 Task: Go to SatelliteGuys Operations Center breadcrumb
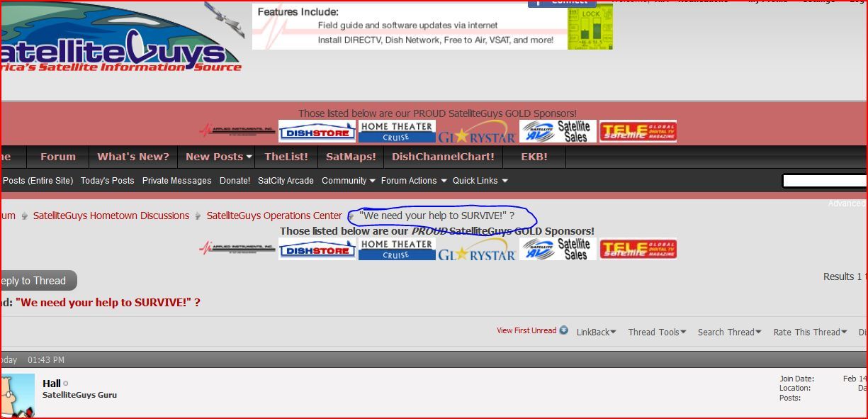pyautogui.click(x=274, y=216)
